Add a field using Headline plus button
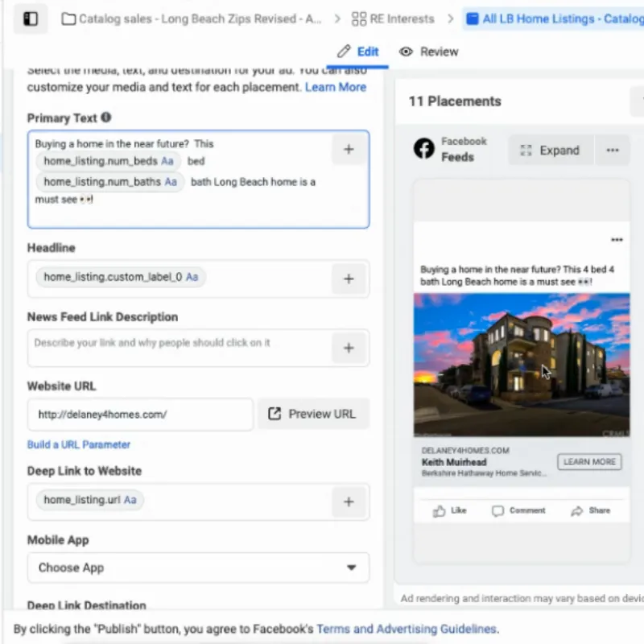 click(x=349, y=279)
